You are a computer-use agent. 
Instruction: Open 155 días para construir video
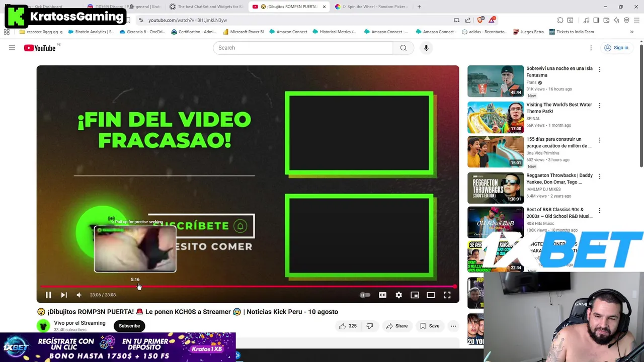click(x=559, y=142)
